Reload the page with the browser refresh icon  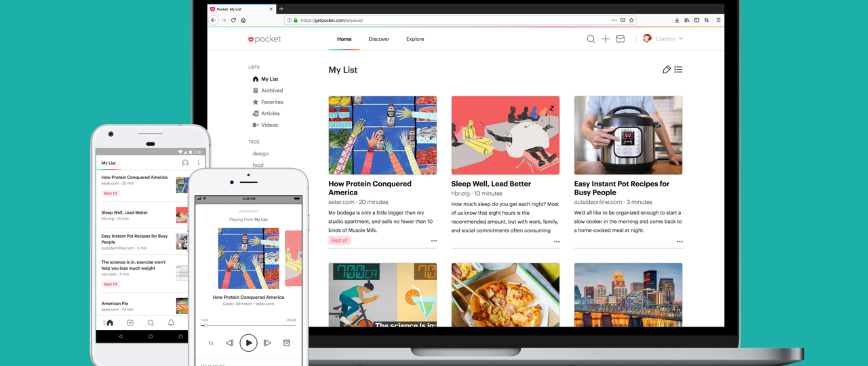coord(234,20)
